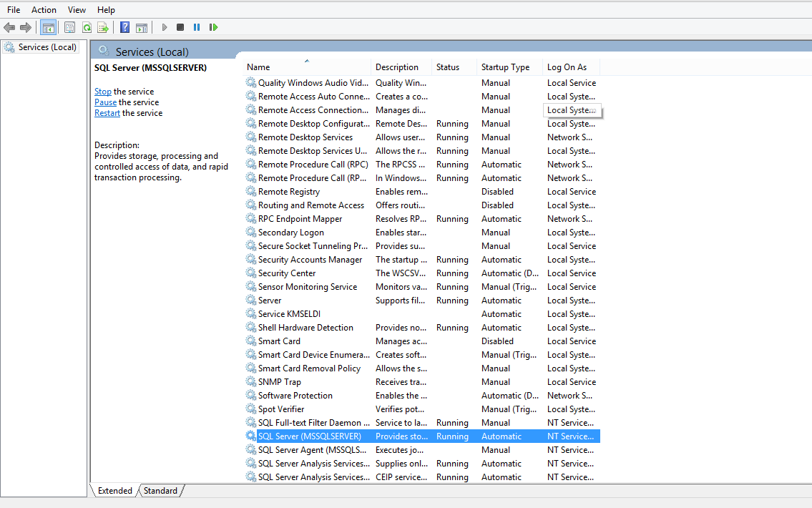The image size is (812, 508).
Task: Switch to the Extended tab
Action: 114,491
